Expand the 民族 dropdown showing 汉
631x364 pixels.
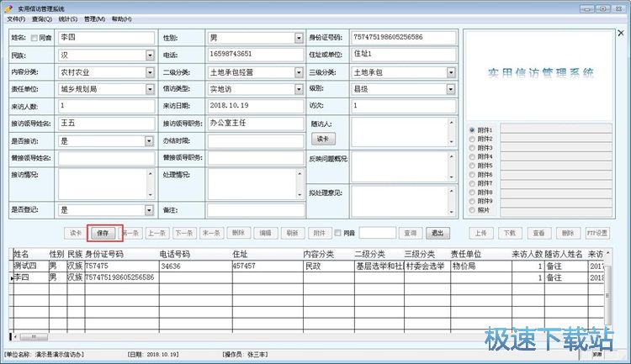pyautogui.click(x=150, y=55)
